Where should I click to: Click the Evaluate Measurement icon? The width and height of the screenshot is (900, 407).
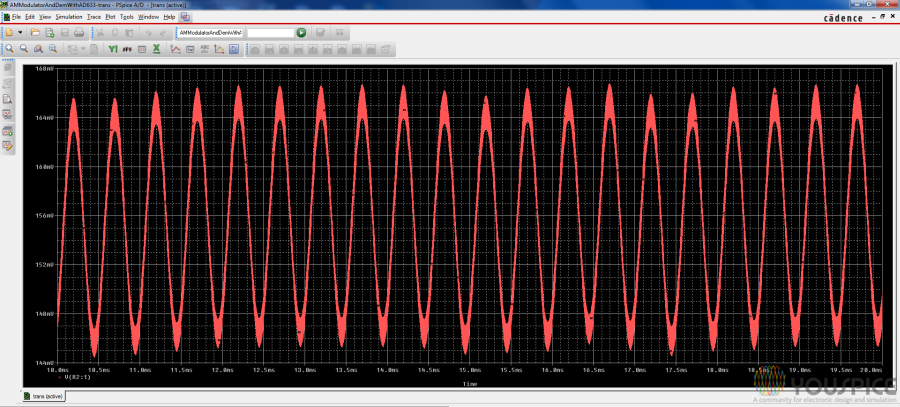click(190, 49)
